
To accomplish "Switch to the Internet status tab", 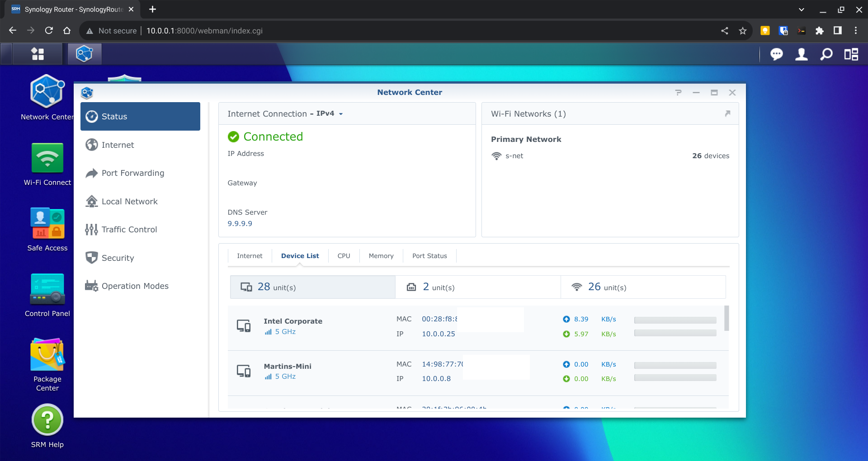I will pos(250,256).
